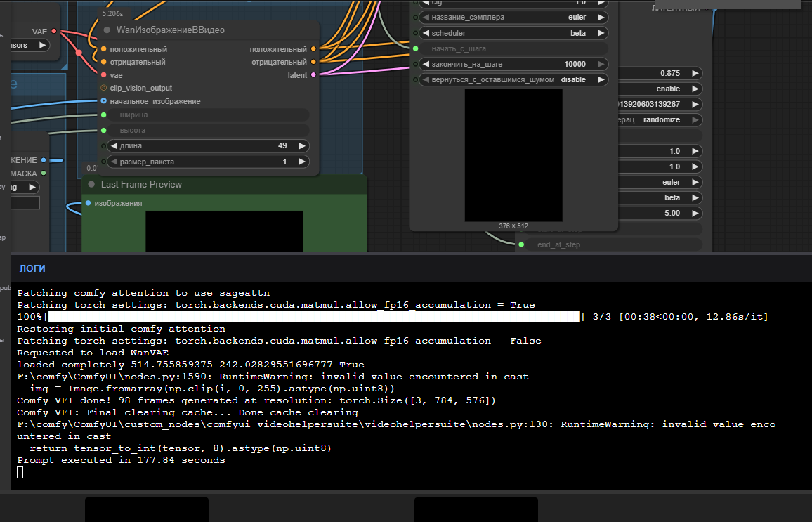812x522 pixels.
Task: Toggle the enable value widget
Action: 660,89
